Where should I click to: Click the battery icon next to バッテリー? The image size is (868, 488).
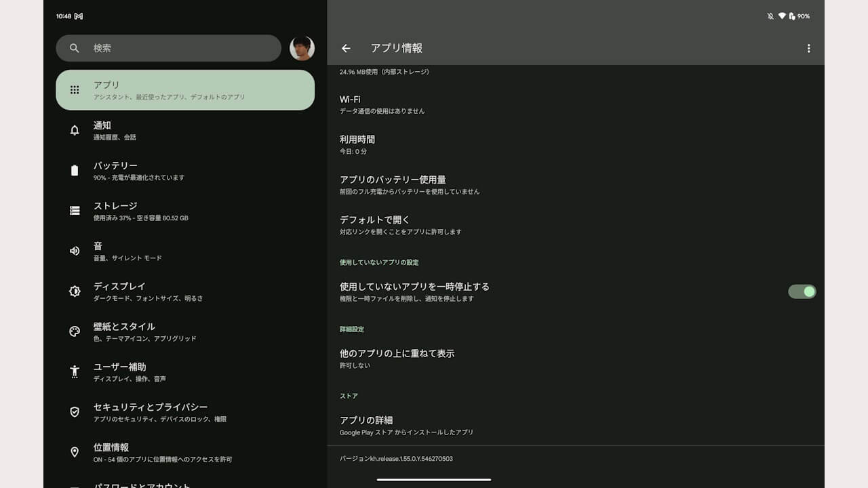[75, 171]
